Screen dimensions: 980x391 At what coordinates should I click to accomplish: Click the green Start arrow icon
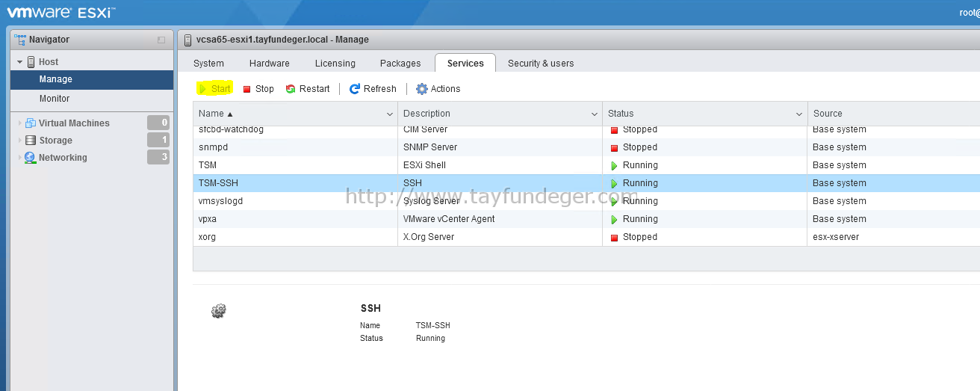point(202,89)
